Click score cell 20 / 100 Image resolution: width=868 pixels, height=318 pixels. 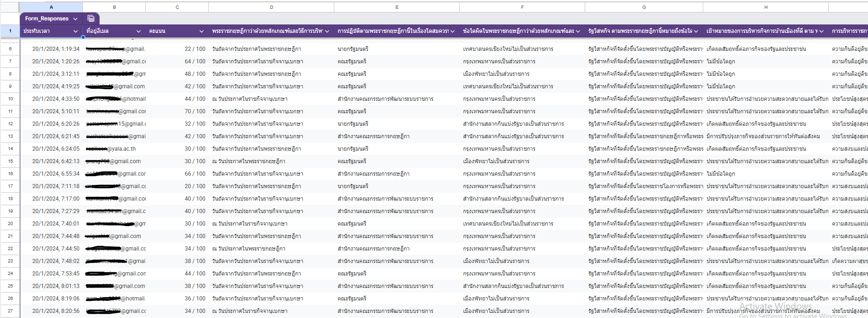point(177,186)
